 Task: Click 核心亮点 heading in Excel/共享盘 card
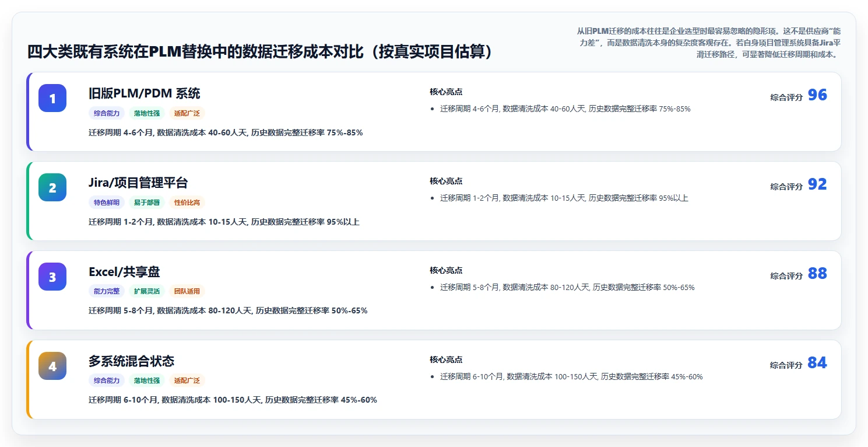(446, 271)
